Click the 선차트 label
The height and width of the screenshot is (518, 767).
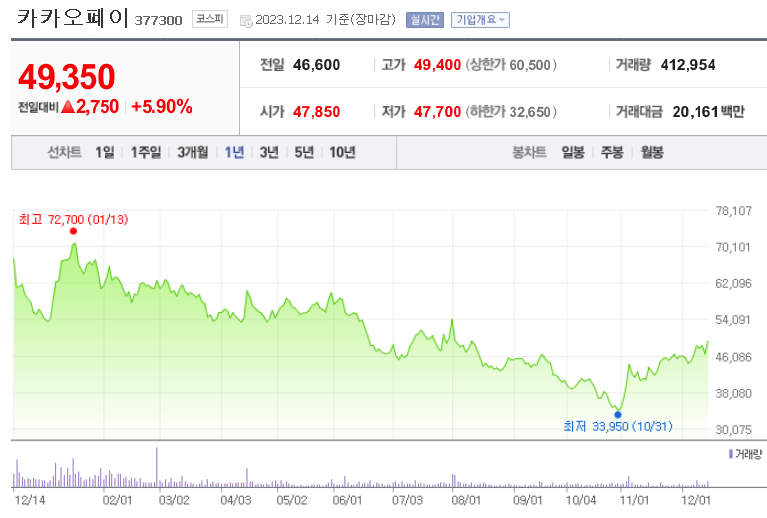coord(64,153)
